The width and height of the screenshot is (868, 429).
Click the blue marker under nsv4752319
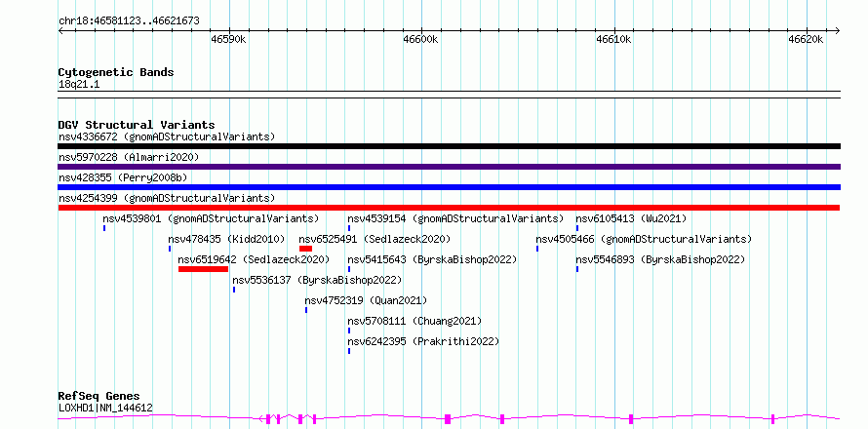point(306,310)
